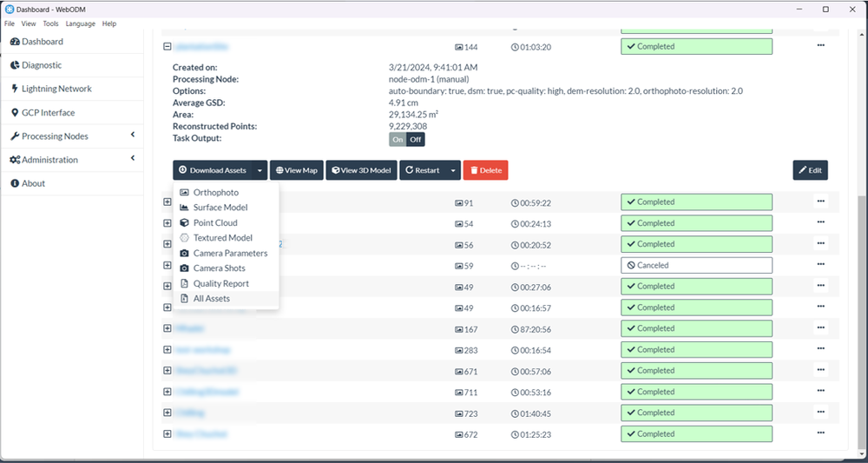Expand the Processing Nodes sidebar entry
The image size is (868, 463).
pos(72,136)
